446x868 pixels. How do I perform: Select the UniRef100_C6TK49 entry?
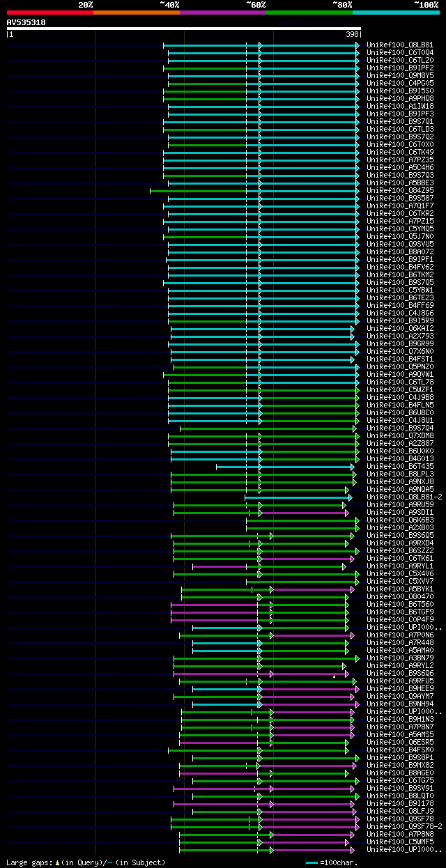[x=400, y=152]
